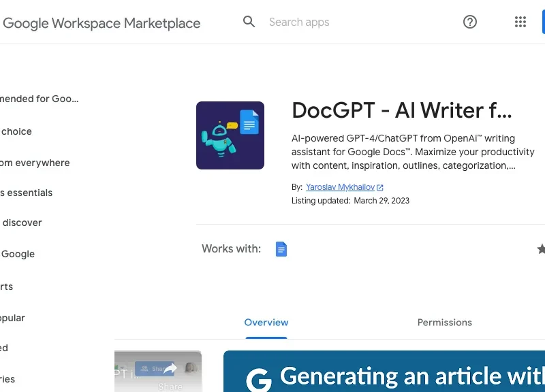Screen dimensions: 545x392
Task: Click the Search apps input field
Action: point(300,22)
